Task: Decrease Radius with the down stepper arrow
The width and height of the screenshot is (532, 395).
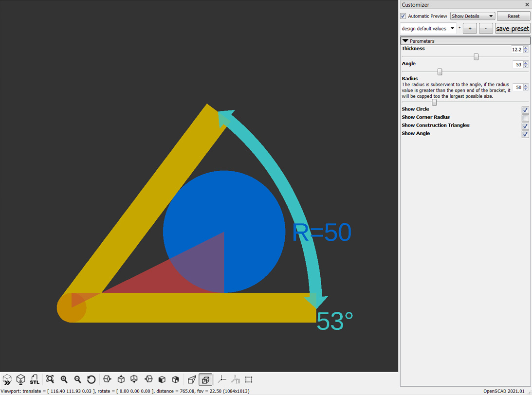Action: (526, 89)
